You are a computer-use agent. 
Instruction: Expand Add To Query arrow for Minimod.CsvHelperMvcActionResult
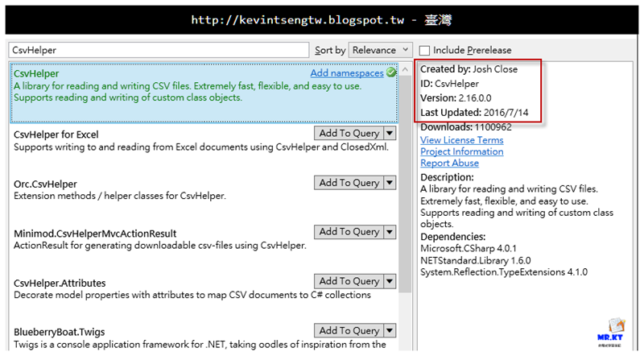[x=390, y=232]
